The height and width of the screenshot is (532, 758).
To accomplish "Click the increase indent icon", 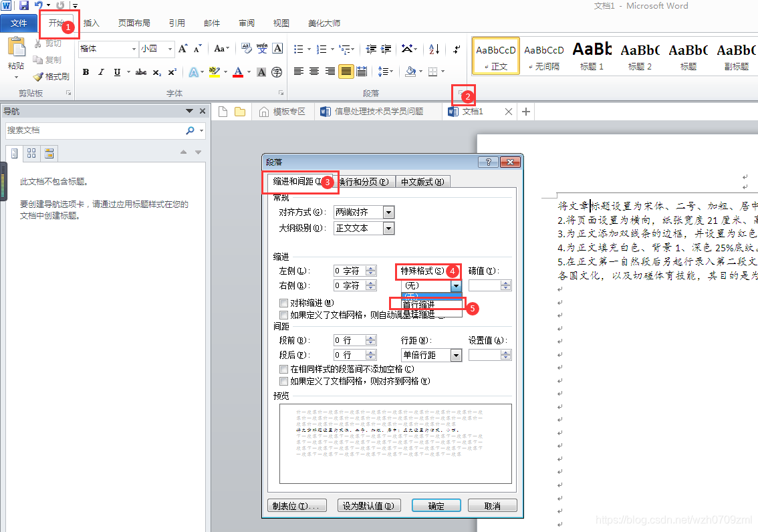I will [x=386, y=49].
